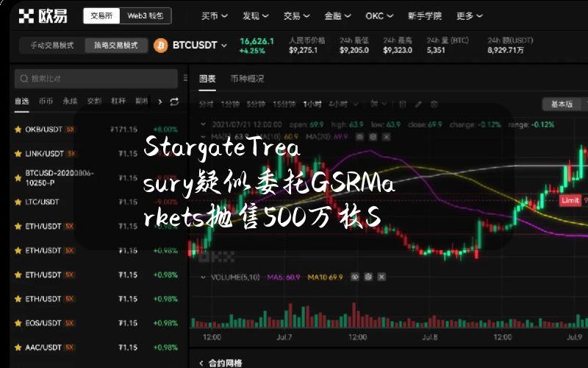Select the 币币 watchlist tab
Viewport: 588px width, 368px height.
pyautogui.click(x=46, y=101)
